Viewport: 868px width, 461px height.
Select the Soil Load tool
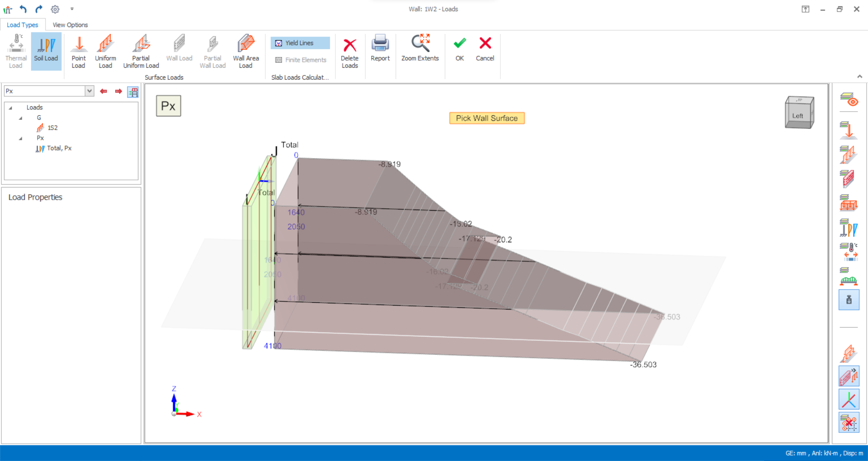[46, 51]
